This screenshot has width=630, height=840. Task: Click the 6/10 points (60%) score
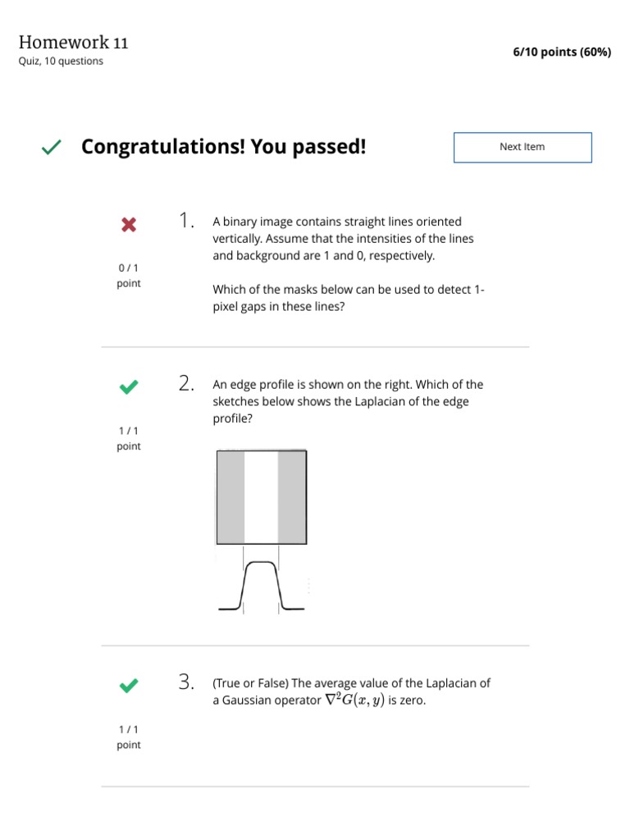click(562, 52)
